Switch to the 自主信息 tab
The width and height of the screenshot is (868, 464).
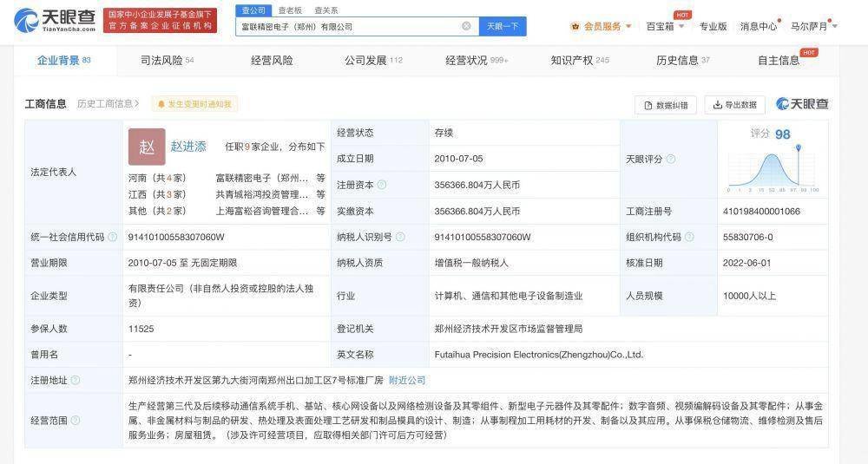779,61
